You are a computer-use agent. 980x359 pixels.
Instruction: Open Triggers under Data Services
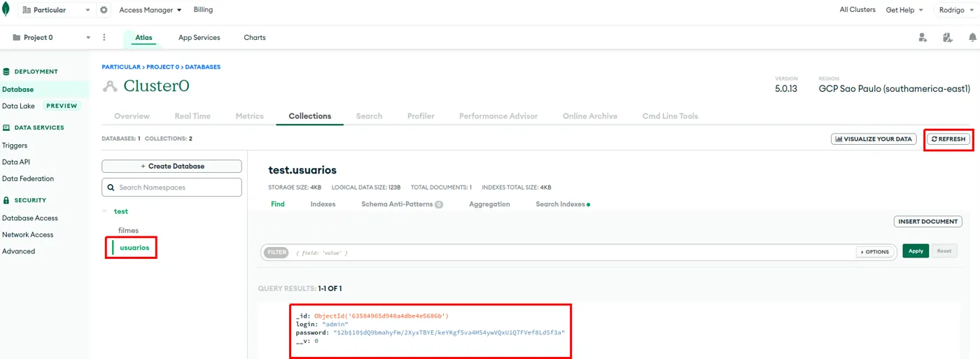pos(15,146)
